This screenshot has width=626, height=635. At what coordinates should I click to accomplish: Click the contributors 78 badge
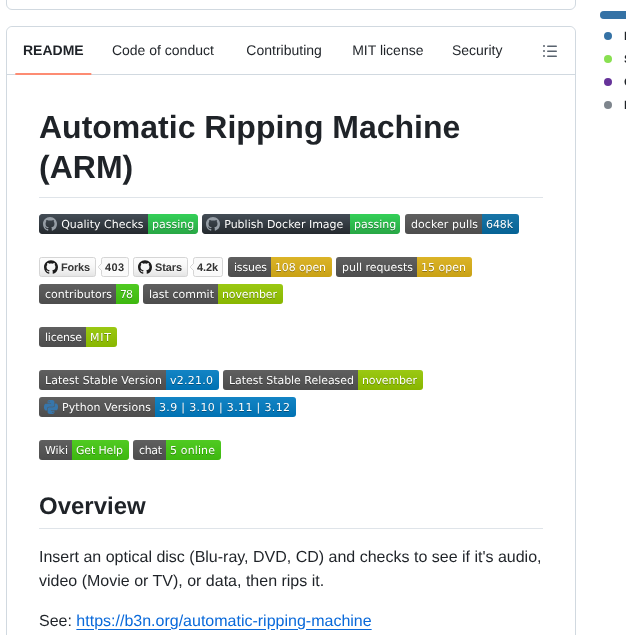(89, 294)
